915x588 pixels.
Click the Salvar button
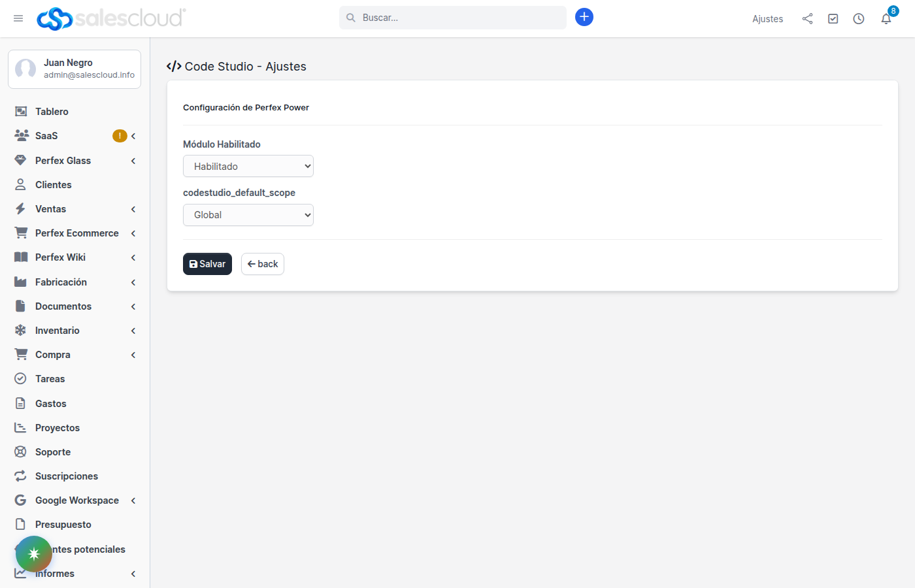tap(207, 264)
